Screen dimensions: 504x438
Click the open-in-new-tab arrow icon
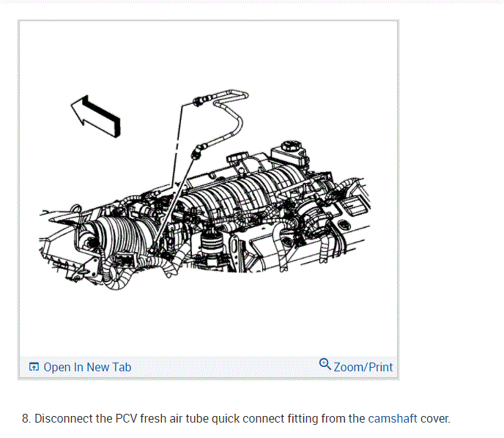[x=34, y=367]
